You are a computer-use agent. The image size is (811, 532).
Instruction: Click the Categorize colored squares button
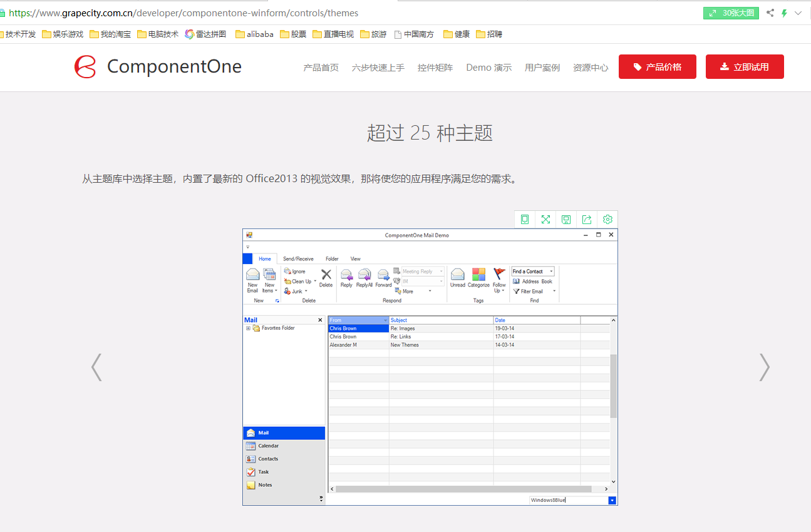point(478,278)
